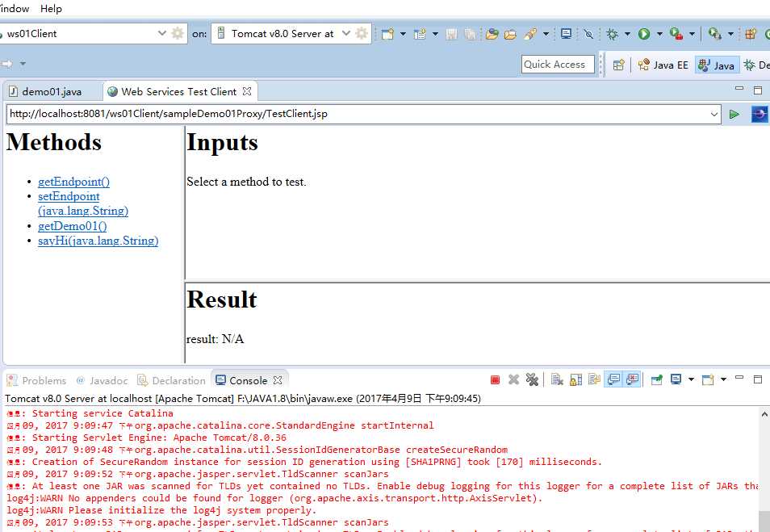Expand Display Selected Console dropdown arrow
770x532 pixels.
coord(691,379)
